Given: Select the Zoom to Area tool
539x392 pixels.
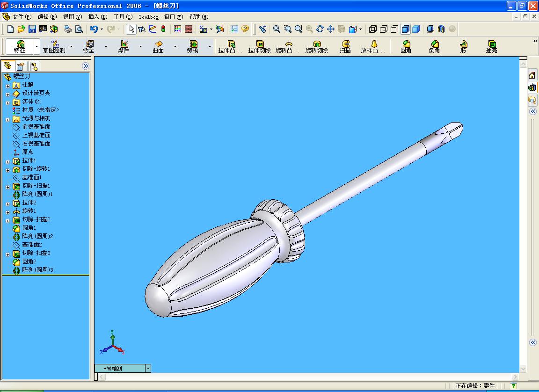Looking at the screenshot, I should (x=288, y=29).
